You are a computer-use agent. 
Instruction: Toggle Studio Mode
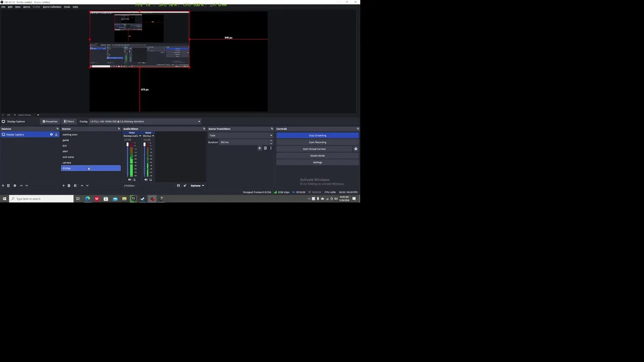click(317, 156)
